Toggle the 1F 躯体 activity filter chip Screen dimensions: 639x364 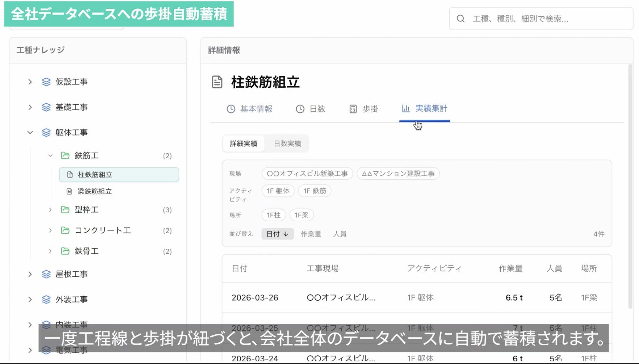point(278,191)
